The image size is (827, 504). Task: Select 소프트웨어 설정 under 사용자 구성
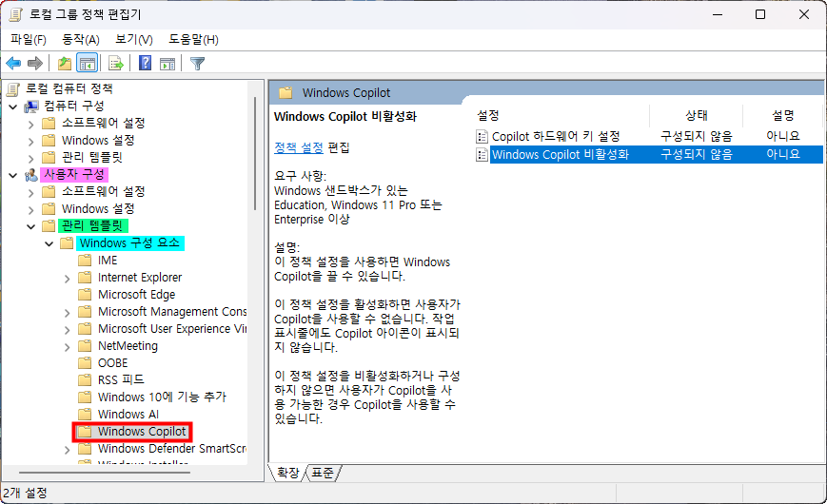coord(104,191)
